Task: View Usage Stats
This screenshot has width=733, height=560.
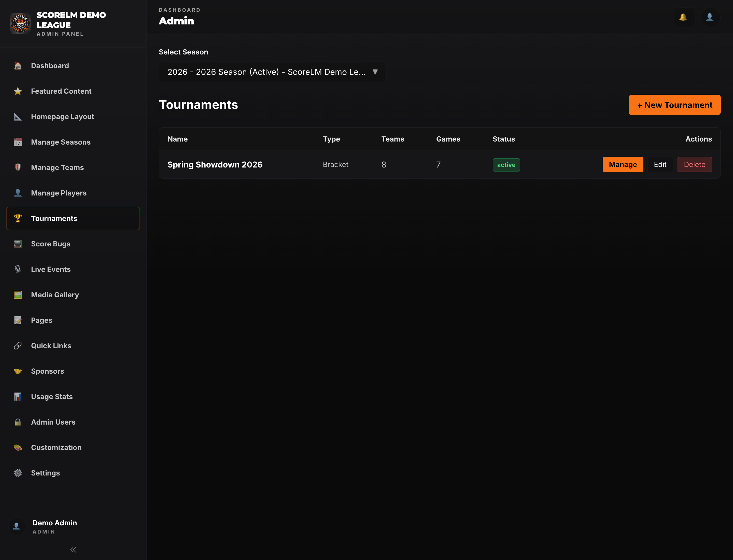Action: coord(73,396)
